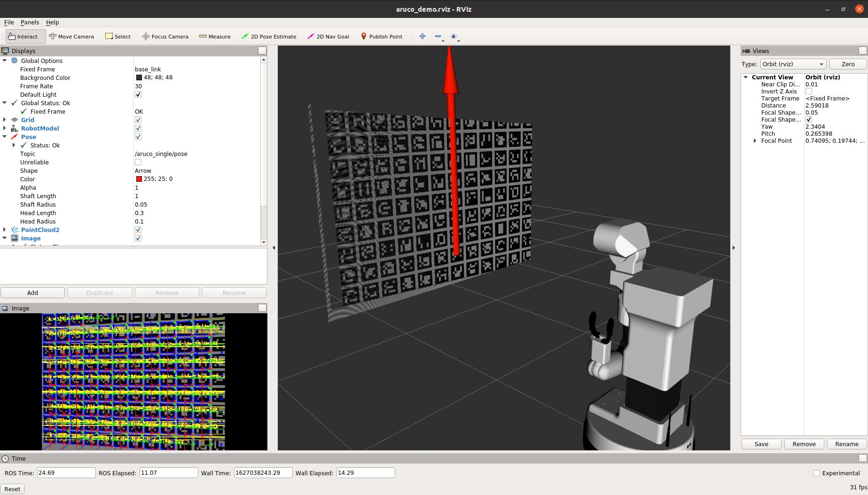Select the 2D Nav Goal tool
The height and width of the screenshot is (495, 868).
pos(328,36)
